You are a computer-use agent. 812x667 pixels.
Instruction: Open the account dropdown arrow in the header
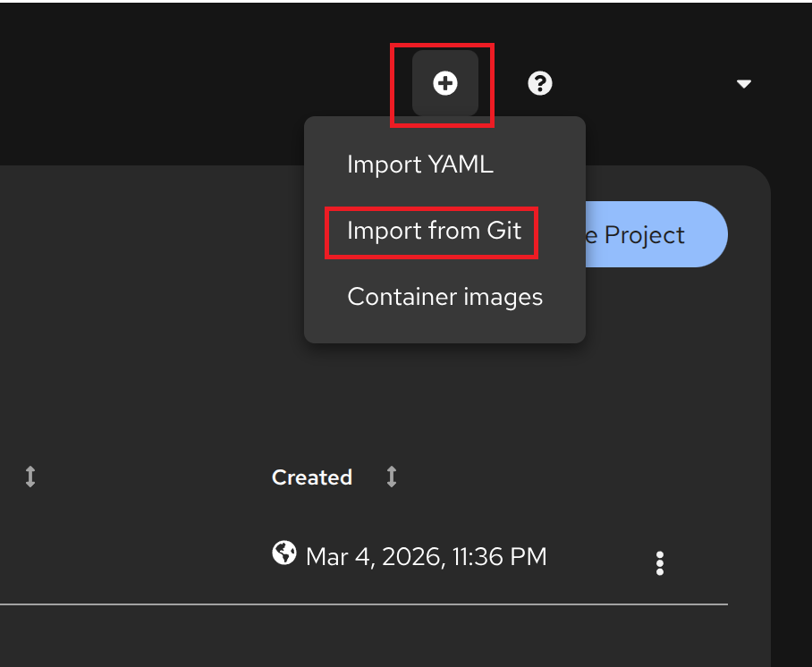click(x=744, y=83)
